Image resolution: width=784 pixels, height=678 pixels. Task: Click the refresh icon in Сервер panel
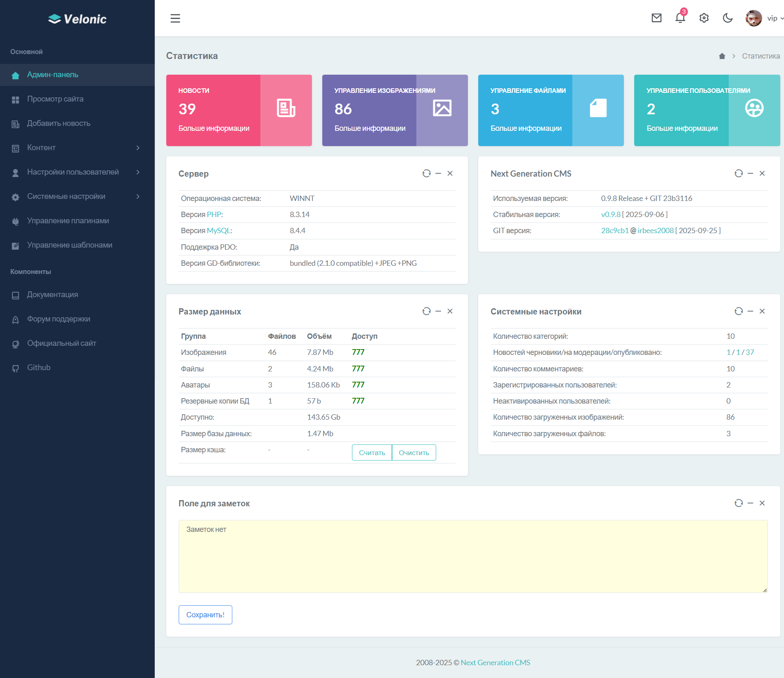click(426, 173)
